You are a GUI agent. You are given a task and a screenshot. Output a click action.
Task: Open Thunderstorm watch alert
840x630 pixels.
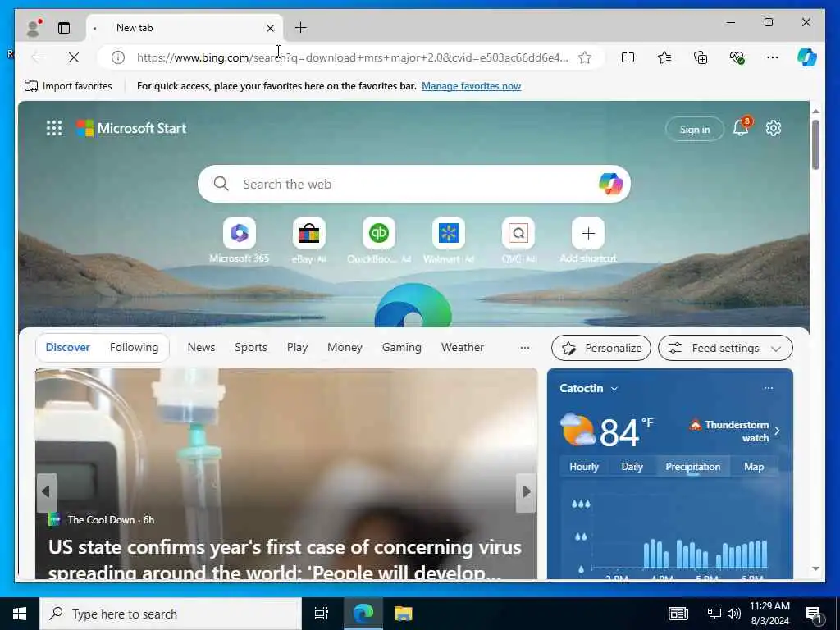point(734,431)
